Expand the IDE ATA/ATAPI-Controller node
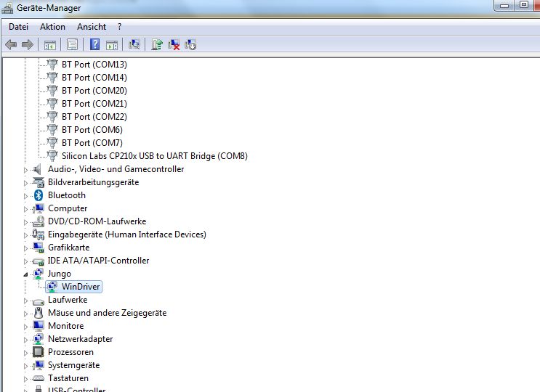The height and width of the screenshot is (392, 540). (25, 261)
